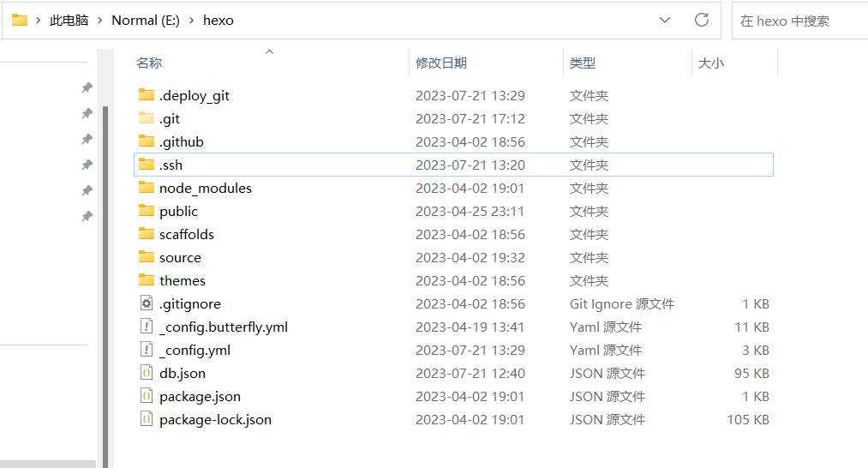868x468 pixels.
Task: Select the _config.butterfly.yml file icon
Action: pyautogui.click(x=146, y=327)
